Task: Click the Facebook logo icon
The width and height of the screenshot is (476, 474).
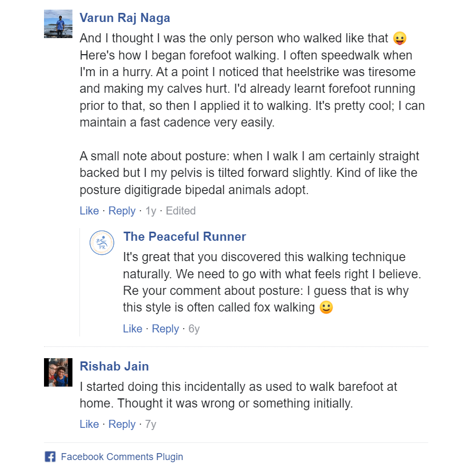Action: pos(50,456)
